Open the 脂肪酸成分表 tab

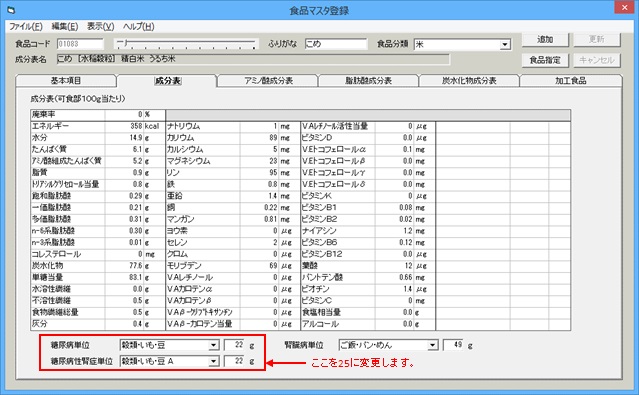tap(368, 81)
